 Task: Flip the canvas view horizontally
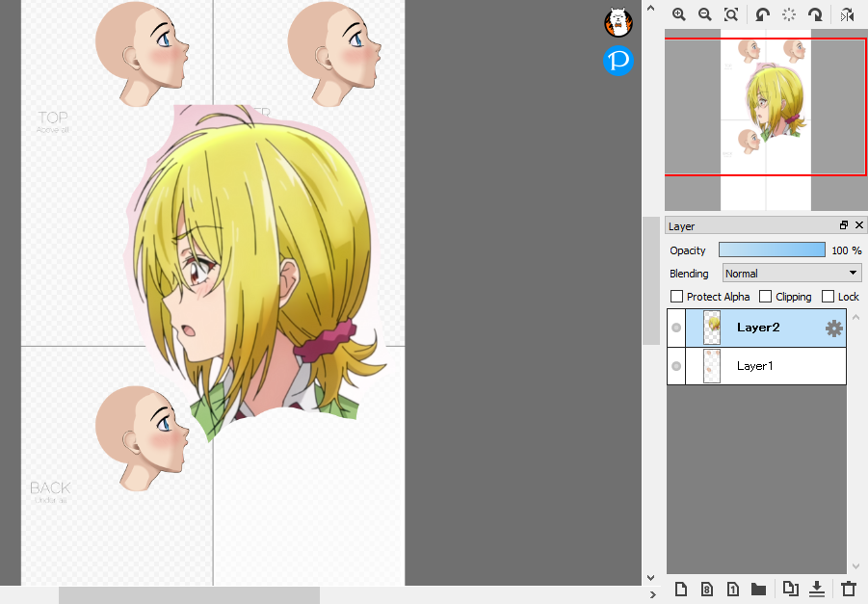click(847, 14)
